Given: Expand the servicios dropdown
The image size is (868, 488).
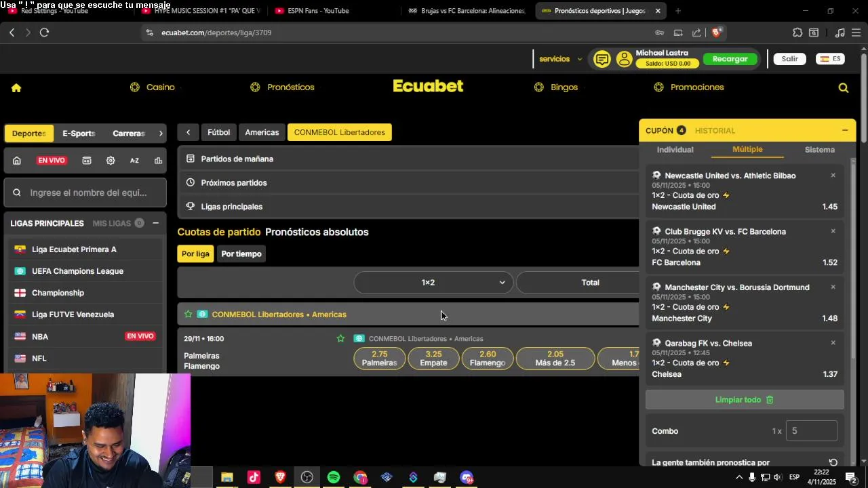Looking at the screenshot, I should 560,59.
